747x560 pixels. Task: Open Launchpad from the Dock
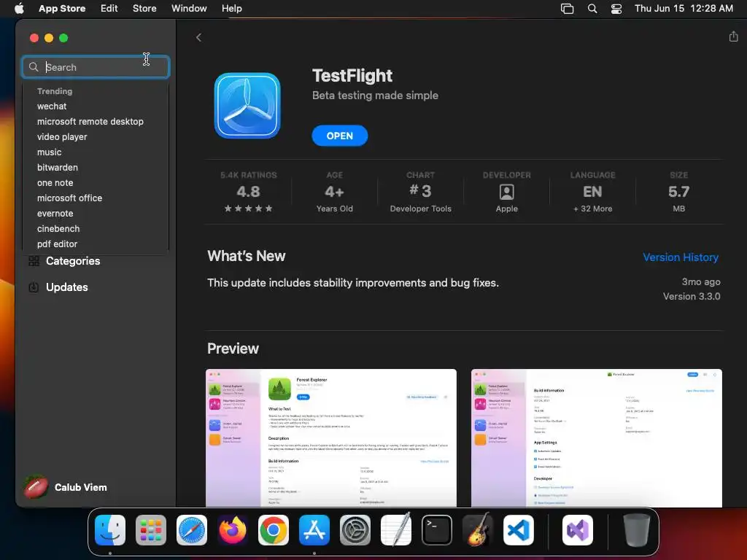pos(151,530)
